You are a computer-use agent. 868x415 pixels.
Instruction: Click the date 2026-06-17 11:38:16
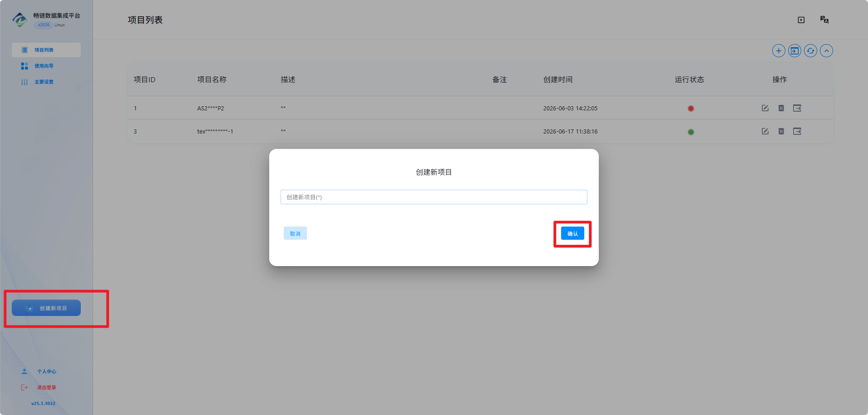tap(570, 131)
